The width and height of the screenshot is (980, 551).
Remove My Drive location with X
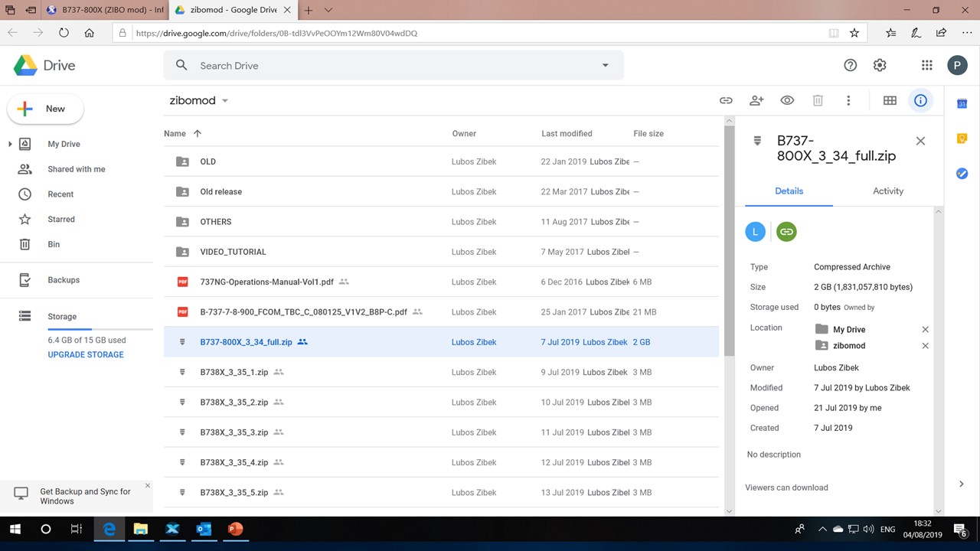tap(925, 329)
